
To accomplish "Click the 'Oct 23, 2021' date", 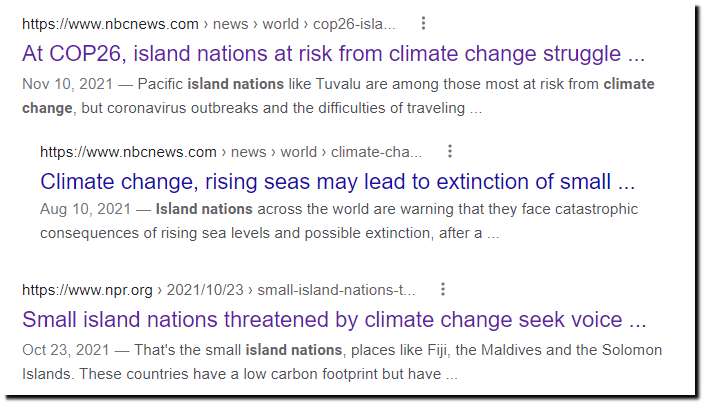I will 66,350.
